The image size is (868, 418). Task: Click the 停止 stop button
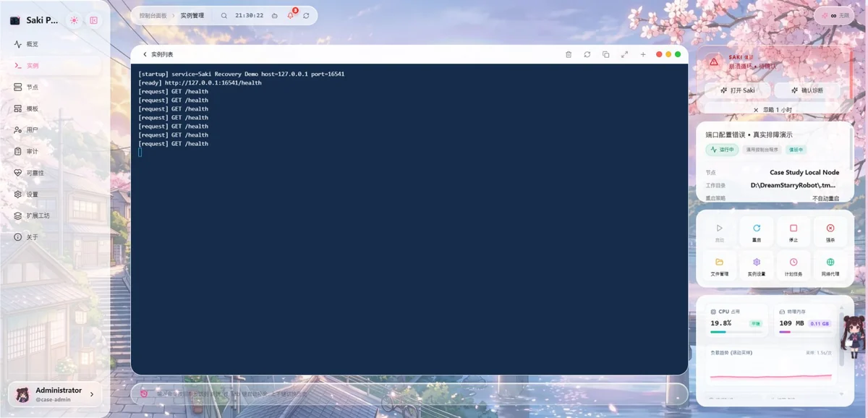click(793, 232)
